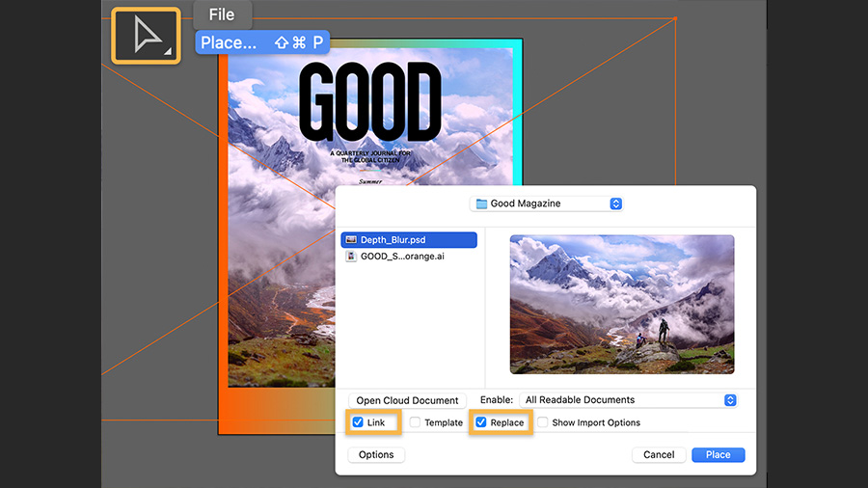Click the Options button
868x488 pixels.
(x=376, y=455)
